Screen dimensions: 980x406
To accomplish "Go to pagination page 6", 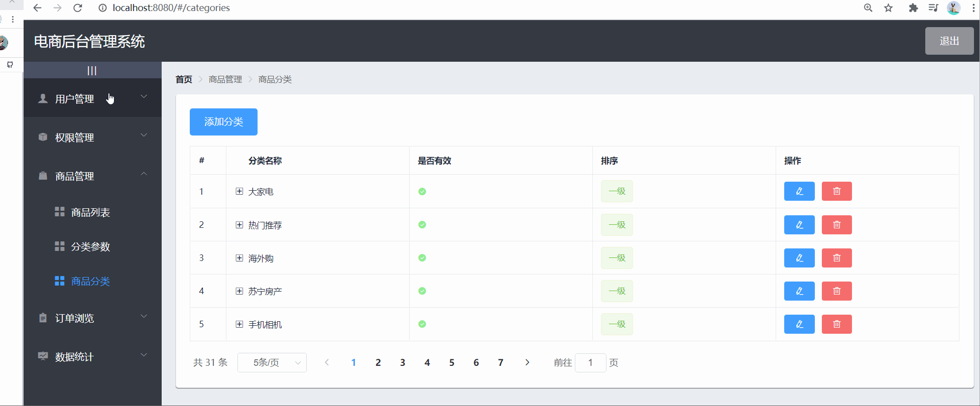I will [x=476, y=362].
